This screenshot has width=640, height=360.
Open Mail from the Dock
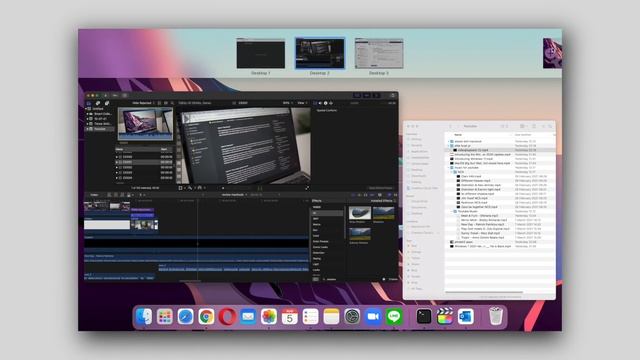point(248,316)
